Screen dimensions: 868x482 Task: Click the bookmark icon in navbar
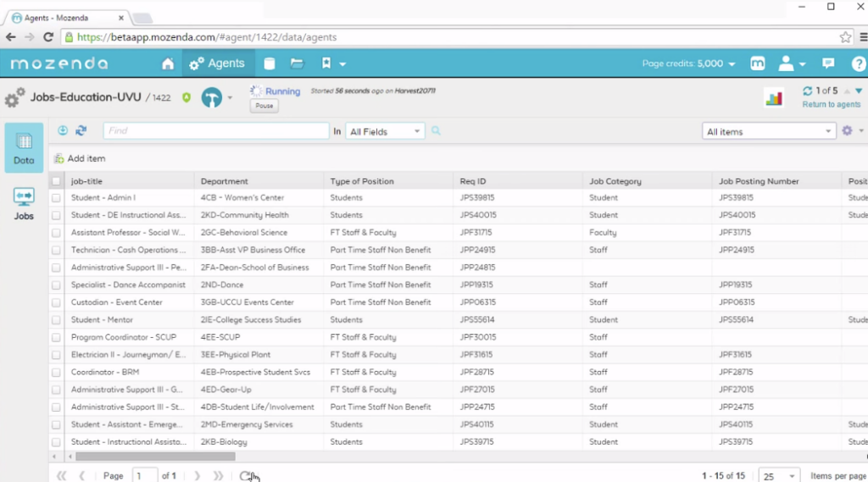[326, 63]
